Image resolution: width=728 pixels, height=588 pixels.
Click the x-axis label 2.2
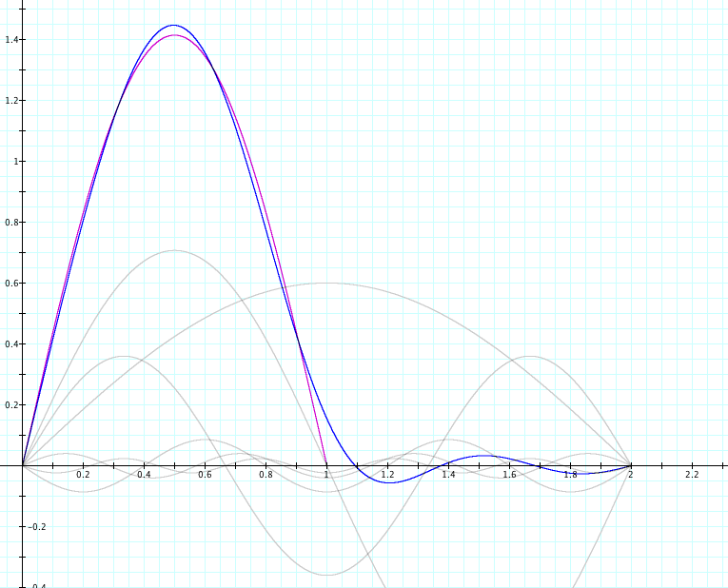pos(692,474)
